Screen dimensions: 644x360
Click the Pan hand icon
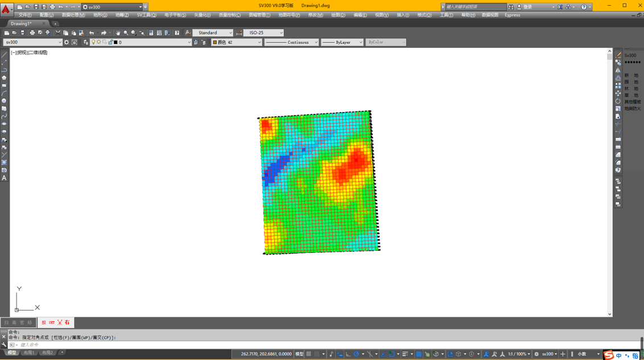[x=118, y=33]
